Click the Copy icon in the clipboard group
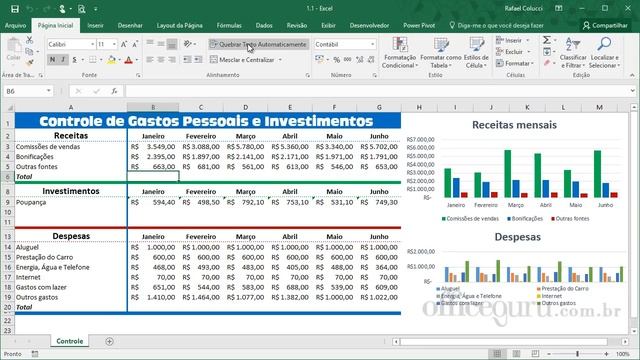This screenshot has width=640, height=360. click(29, 51)
